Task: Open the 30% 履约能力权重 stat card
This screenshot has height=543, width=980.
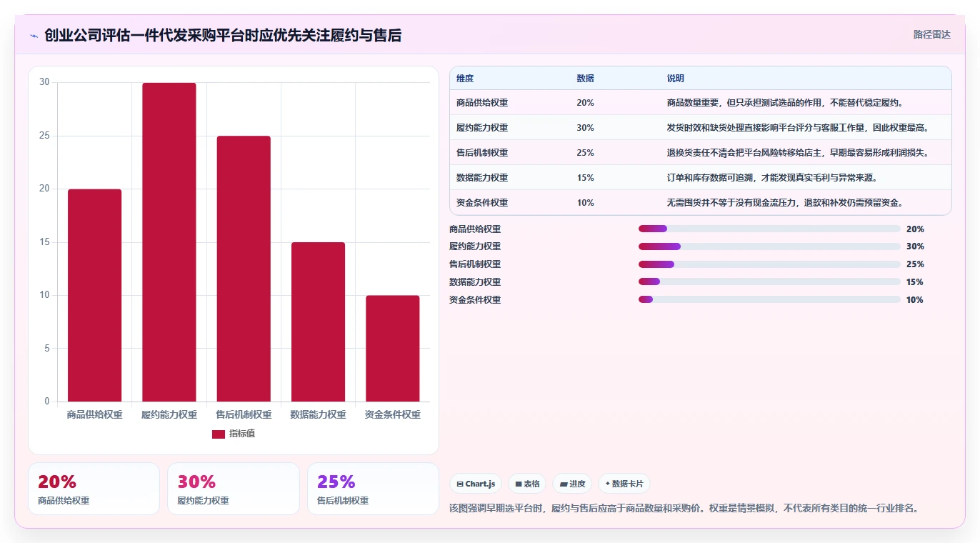Action: pyautogui.click(x=233, y=489)
